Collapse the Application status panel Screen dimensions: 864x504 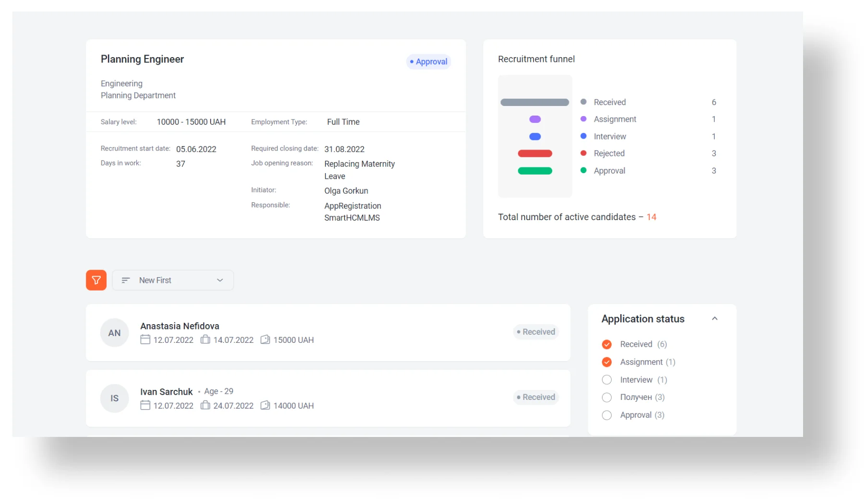click(x=714, y=319)
